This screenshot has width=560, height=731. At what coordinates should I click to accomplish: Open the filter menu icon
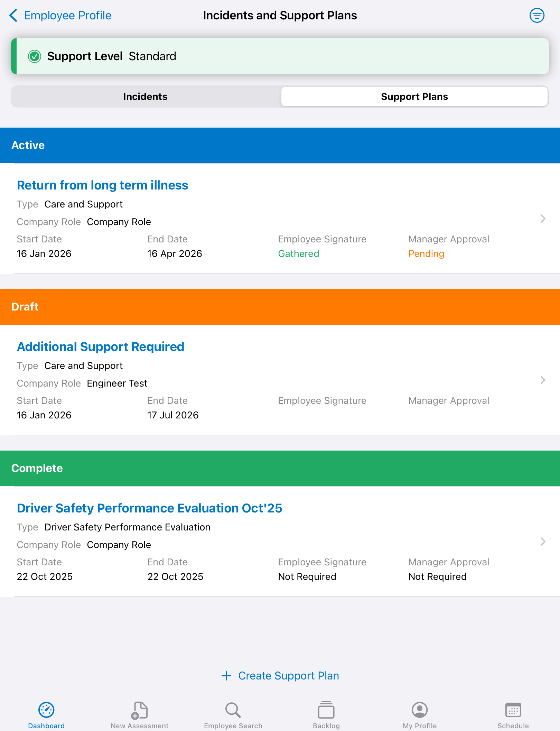[x=537, y=16]
